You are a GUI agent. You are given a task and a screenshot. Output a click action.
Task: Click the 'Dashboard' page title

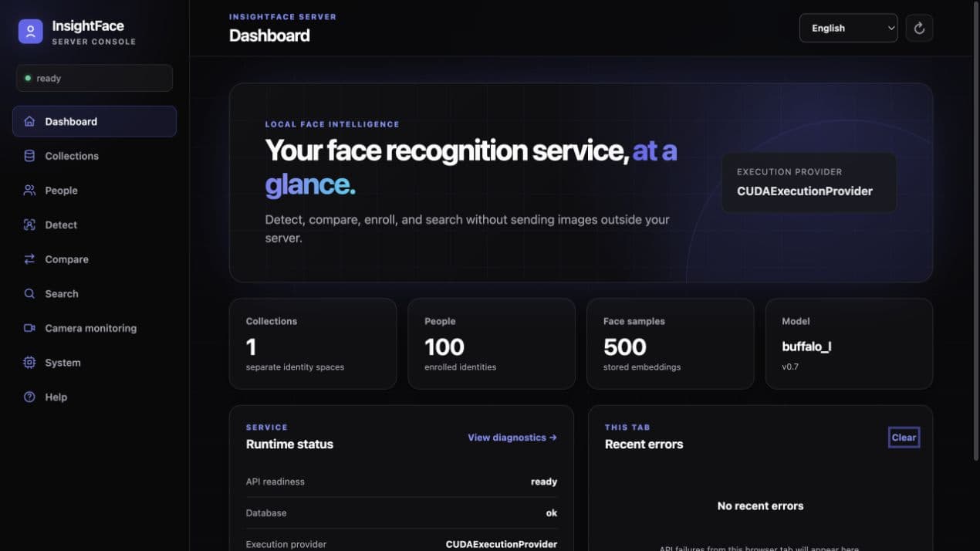pos(269,35)
